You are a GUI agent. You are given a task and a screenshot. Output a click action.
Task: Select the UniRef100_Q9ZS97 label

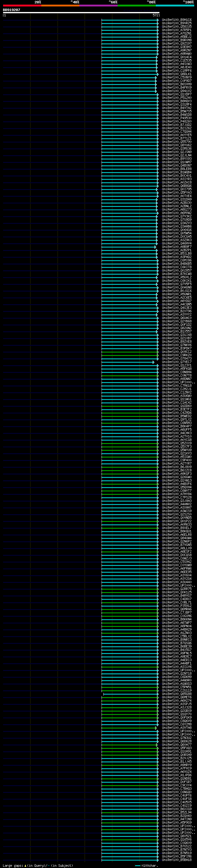176,43
